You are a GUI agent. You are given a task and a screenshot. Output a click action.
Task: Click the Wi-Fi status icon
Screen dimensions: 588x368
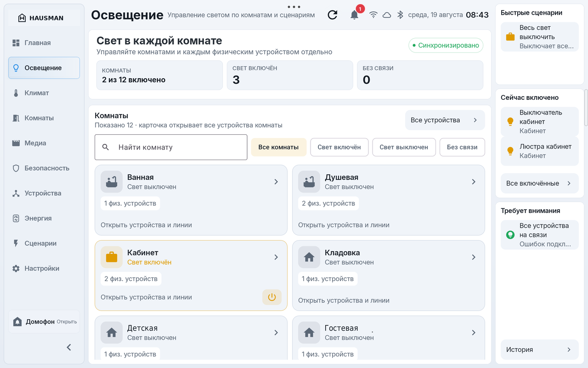tap(373, 15)
